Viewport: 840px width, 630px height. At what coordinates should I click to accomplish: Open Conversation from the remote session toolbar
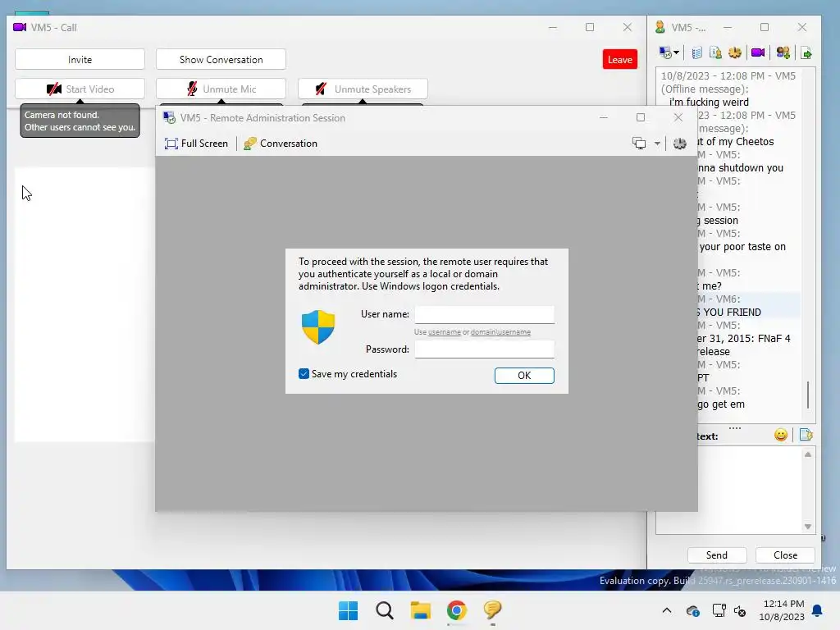coord(281,144)
